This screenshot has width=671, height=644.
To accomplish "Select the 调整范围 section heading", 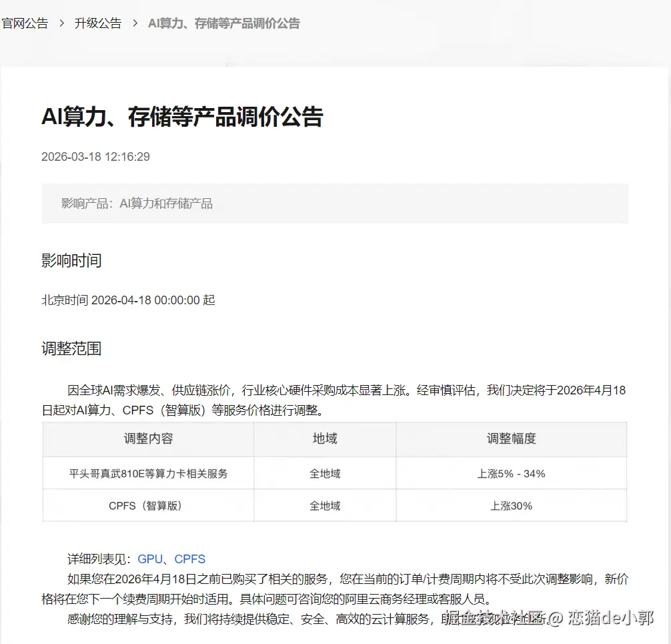I will [71, 348].
